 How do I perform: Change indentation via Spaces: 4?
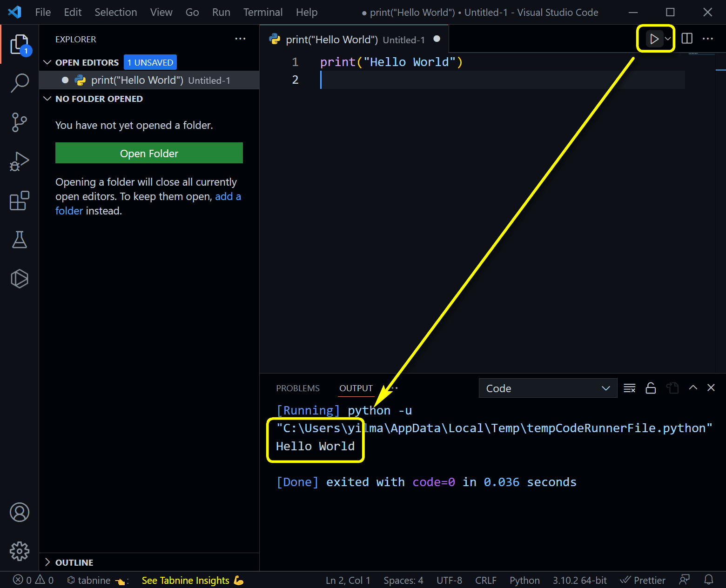[x=403, y=580]
